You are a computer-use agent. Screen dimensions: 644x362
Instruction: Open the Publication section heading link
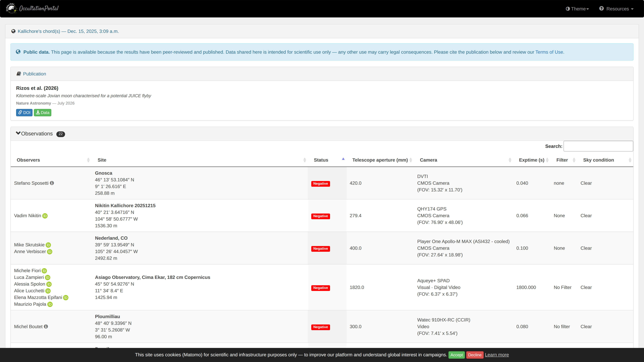(35, 74)
